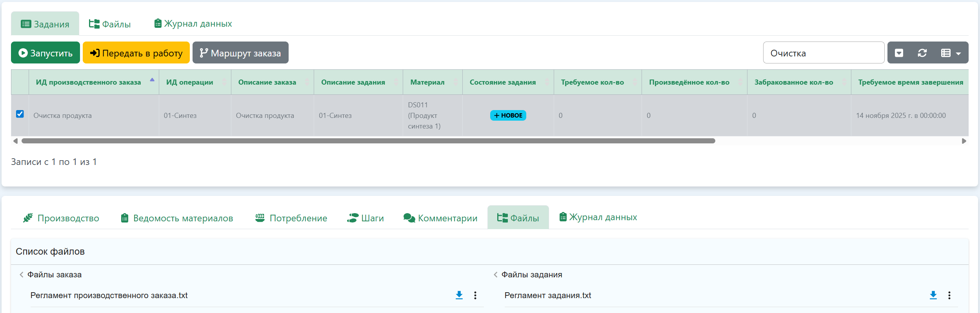Sort by ИД операции column
Viewport: 980px width, 313px height.
(x=195, y=82)
